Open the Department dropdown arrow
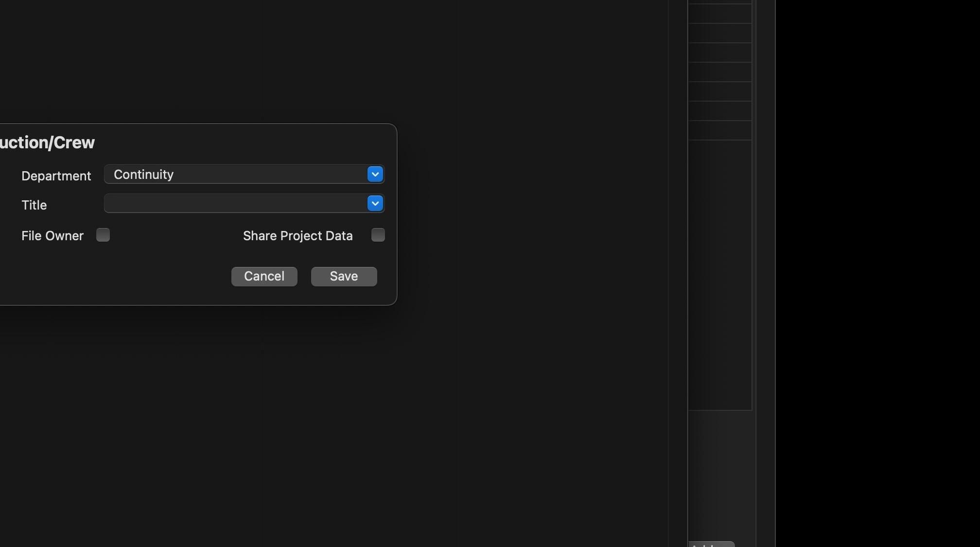Screen dimensions: 980x547 [375, 174]
